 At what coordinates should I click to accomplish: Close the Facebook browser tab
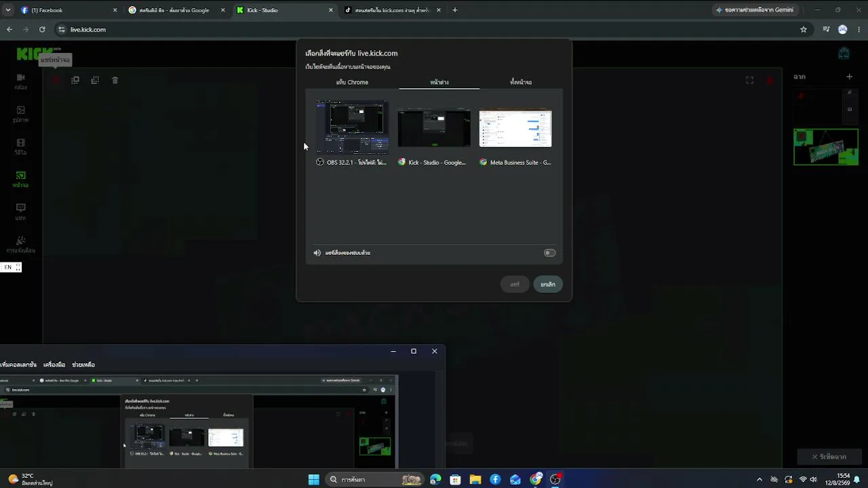point(115,10)
